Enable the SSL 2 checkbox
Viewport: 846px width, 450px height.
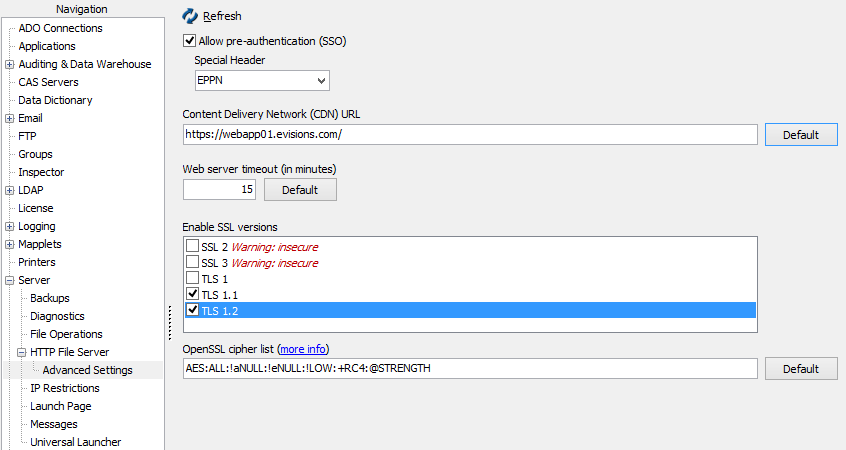(x=192, y=246)
